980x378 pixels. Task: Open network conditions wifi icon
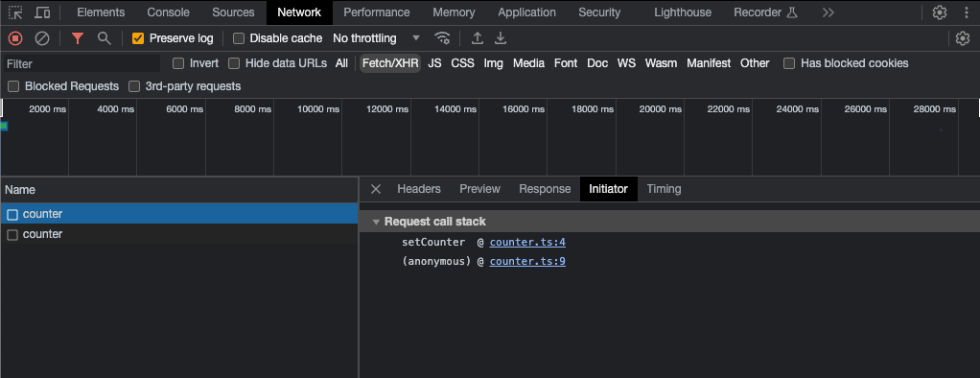click(442, 38)
